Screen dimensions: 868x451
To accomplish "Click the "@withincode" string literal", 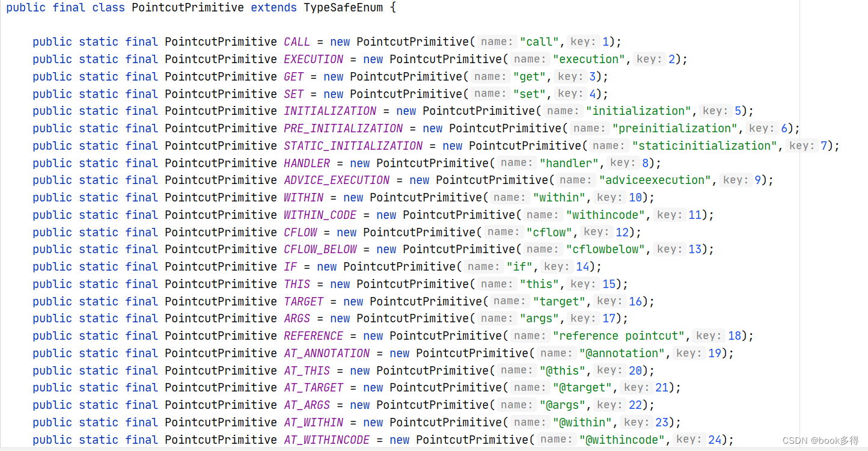I will click(622, 440).
